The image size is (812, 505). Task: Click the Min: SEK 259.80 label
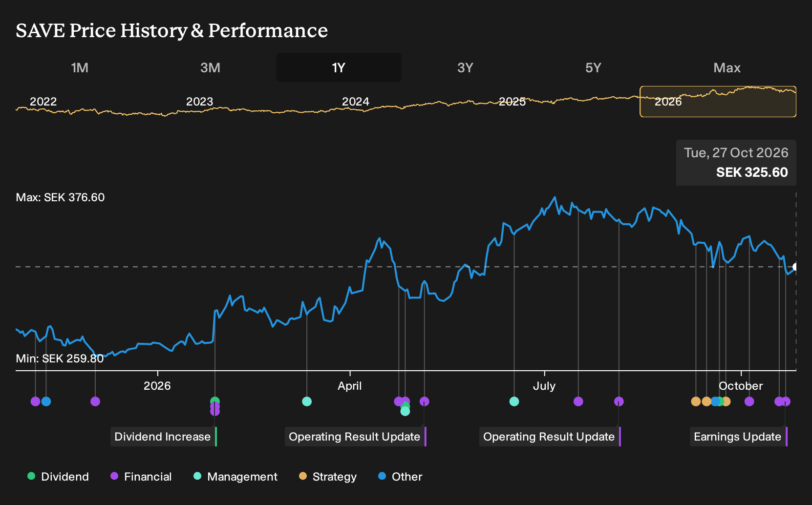(x=60, y=358)
